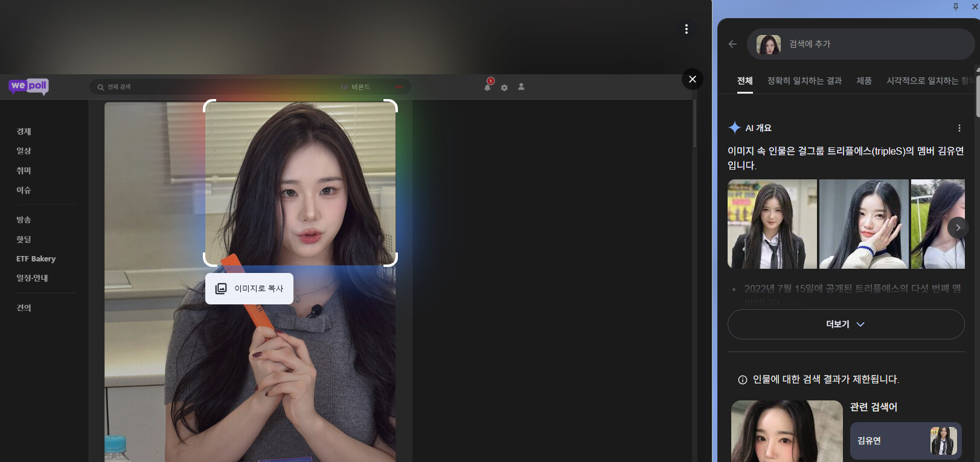Switch to the 정확히 일치하는 결과 tab
Image resolution: width=980 pixels, height=462 pixels.
[804, 81]
